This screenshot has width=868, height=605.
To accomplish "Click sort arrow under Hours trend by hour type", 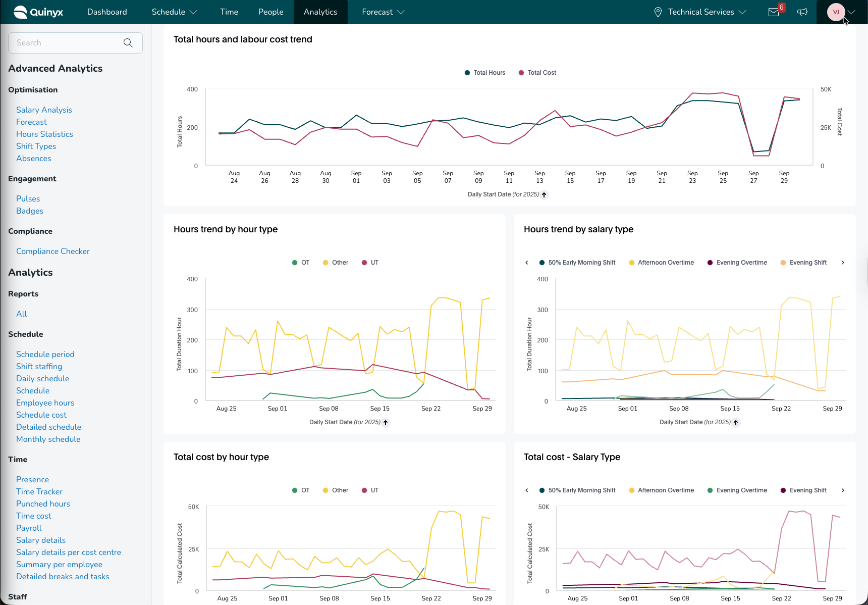I will [386, 423].
